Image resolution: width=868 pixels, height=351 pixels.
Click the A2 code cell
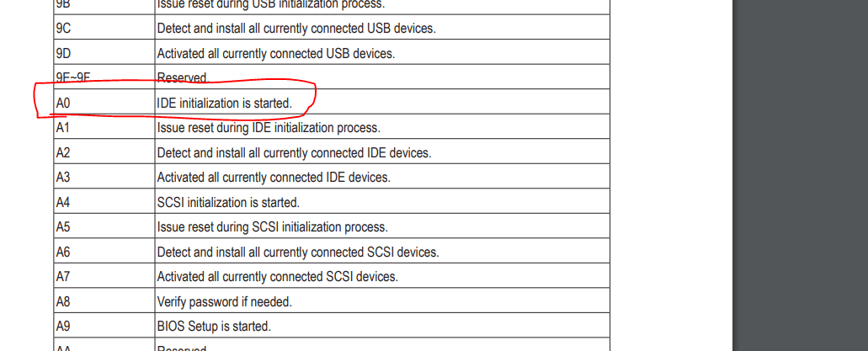[104, 152]
